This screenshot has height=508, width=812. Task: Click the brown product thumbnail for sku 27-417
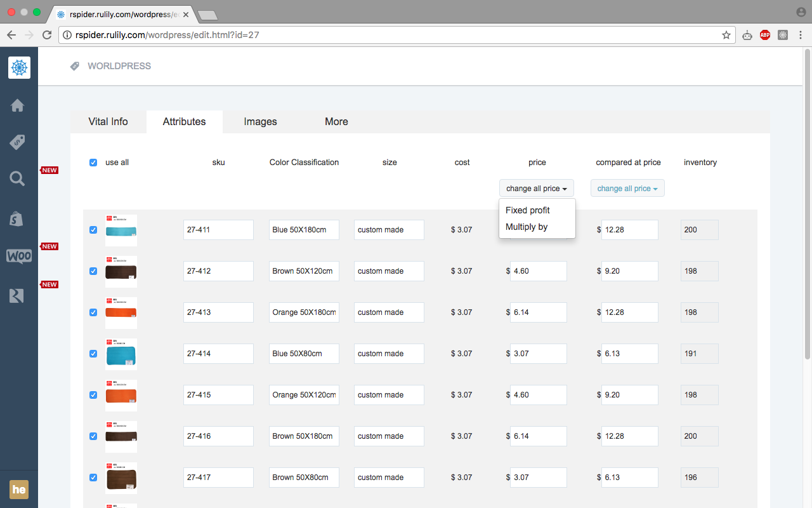click(121, 478)
